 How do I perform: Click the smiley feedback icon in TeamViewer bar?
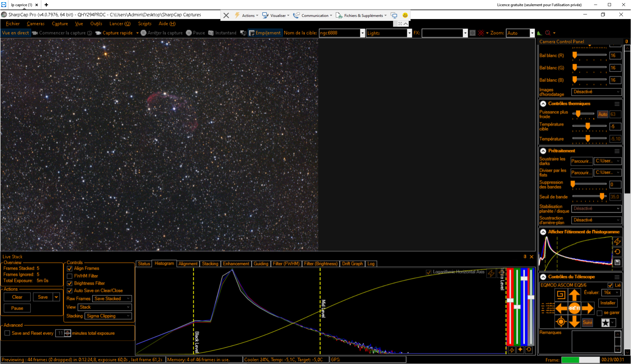pos(405,15)
